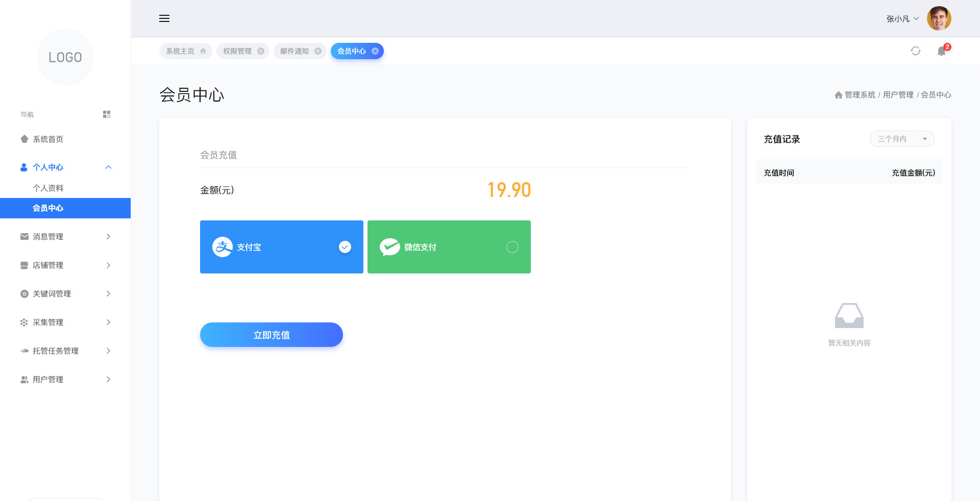The image size is (980, 501).
Task: Click the 立即充值 button
Action: point(272,335)
